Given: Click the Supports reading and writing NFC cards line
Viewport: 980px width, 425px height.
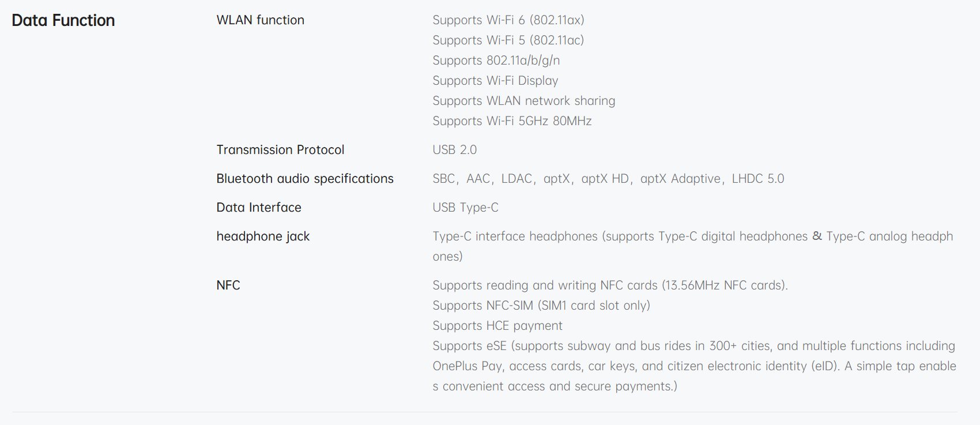Looking at the screenshot, I should [x=610, y=285].
